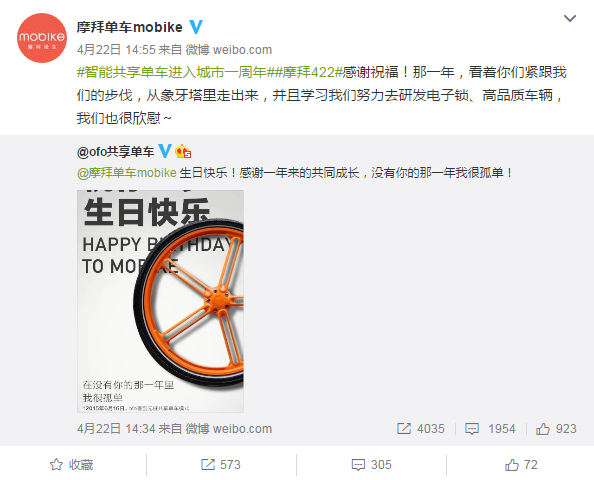This screenshot has width=594, height=480.
Task: Open the @ofo共享单车 account link
Action: point(116,152)
